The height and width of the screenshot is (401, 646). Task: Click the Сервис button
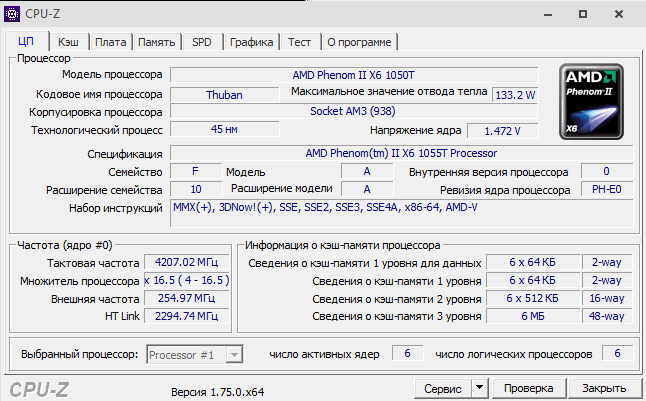click(443, 388)
